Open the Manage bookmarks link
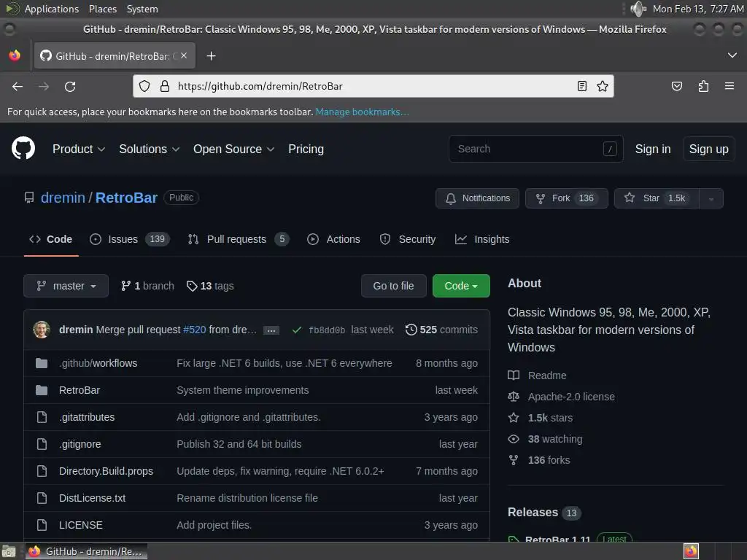The width and height of the screenshot is (747, 560). (x=362, y=112)
